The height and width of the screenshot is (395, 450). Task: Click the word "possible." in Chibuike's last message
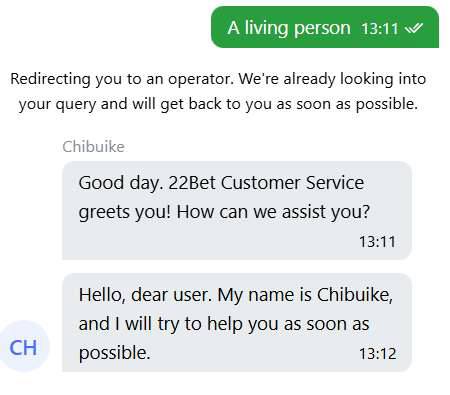click(114, 353)
